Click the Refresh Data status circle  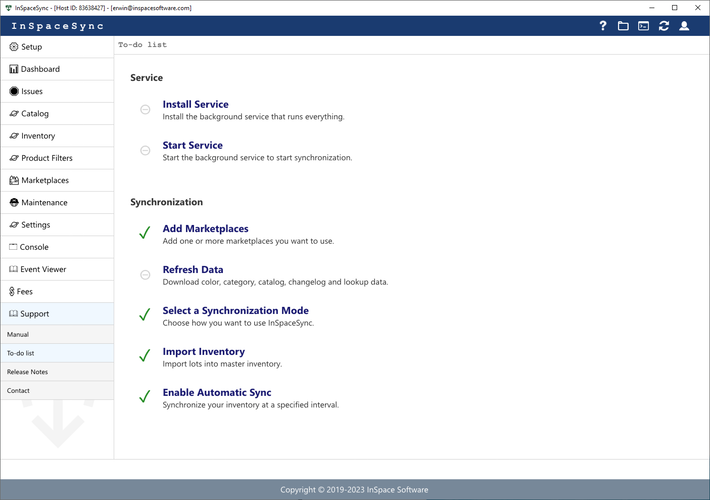point(145,274)
